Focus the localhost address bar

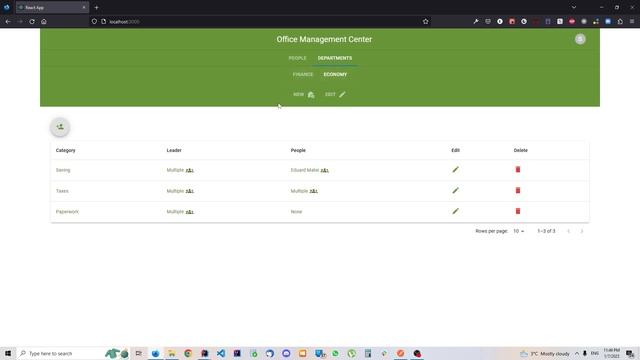(261, 22)
